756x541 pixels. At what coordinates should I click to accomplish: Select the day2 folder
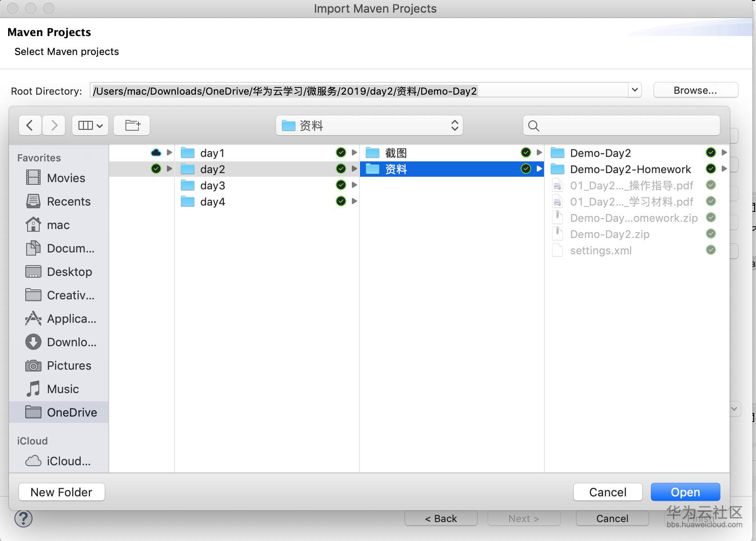267,169
